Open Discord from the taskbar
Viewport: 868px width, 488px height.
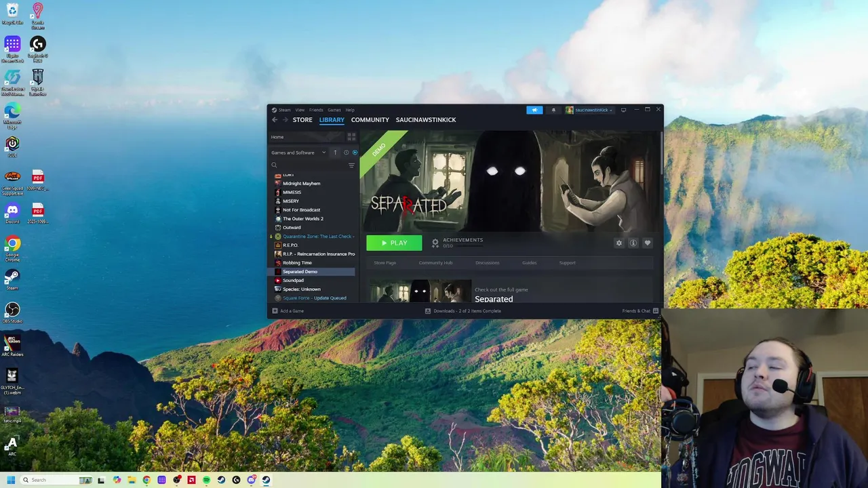251,480
